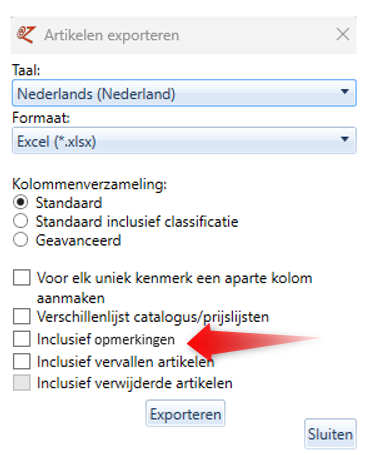The image size is (368, 455).
Task: Click the arrow of the Taal dropdown
Action: (x=345, y=91)
